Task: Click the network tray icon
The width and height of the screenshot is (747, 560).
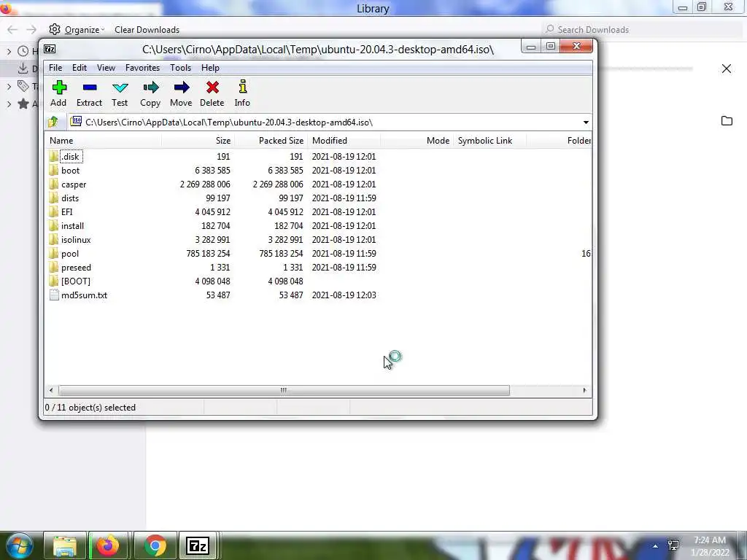Action: tap(673, 545)
